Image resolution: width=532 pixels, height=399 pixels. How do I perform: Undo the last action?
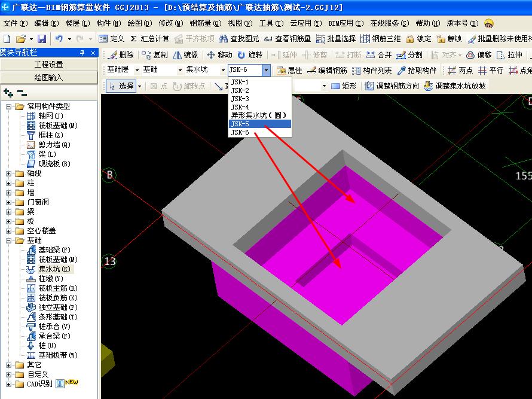59,39
